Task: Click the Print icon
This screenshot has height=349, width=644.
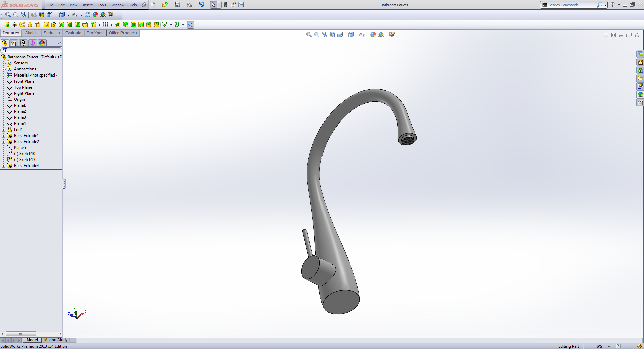Action: [189, 5]
